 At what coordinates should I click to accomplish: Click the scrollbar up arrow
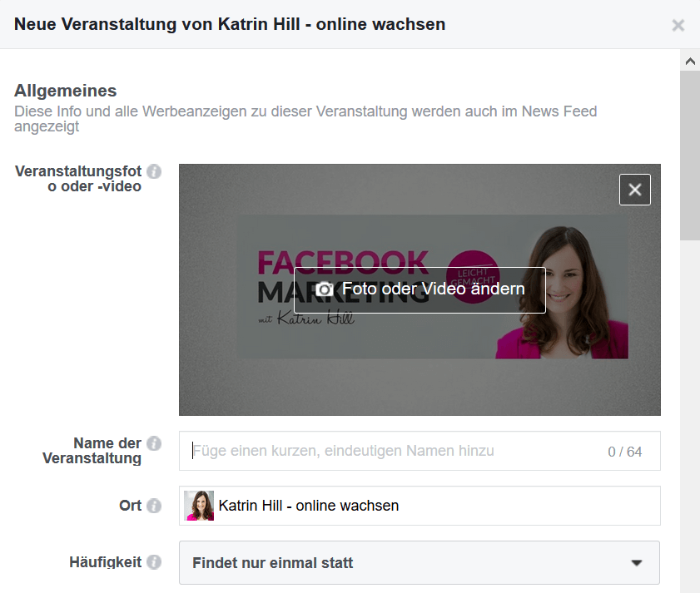click(x=690, y=61)
